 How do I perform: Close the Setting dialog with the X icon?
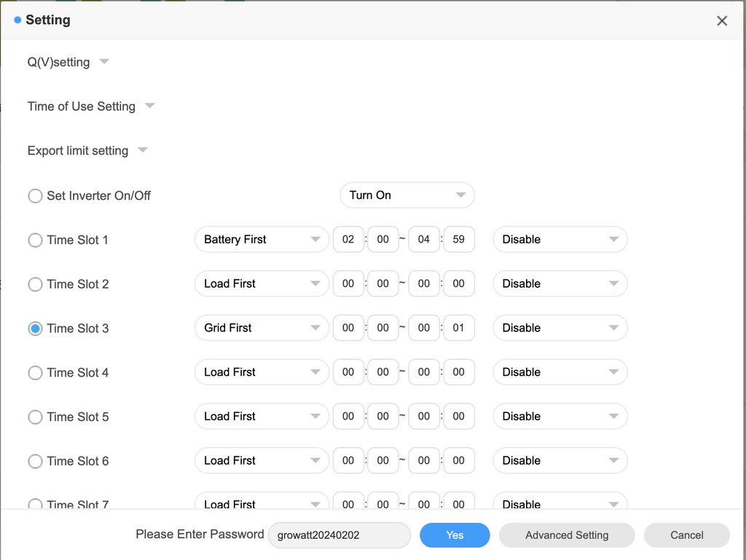tap(721, 21)
